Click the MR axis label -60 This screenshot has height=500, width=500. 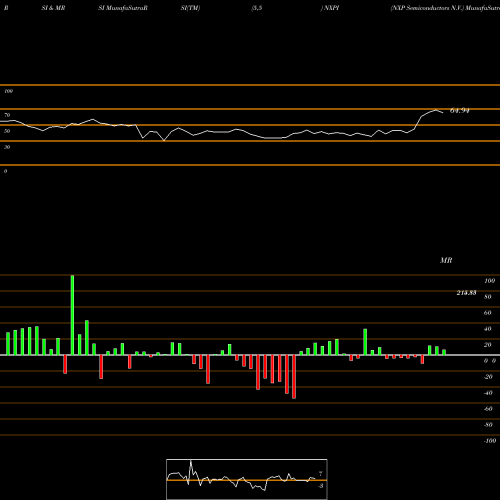point(488,409)
